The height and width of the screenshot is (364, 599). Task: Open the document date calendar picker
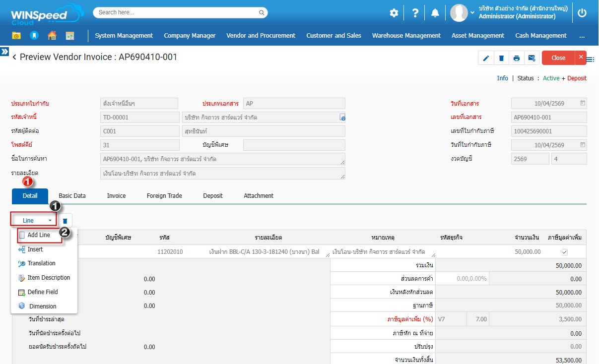click(x=583, y=104)
